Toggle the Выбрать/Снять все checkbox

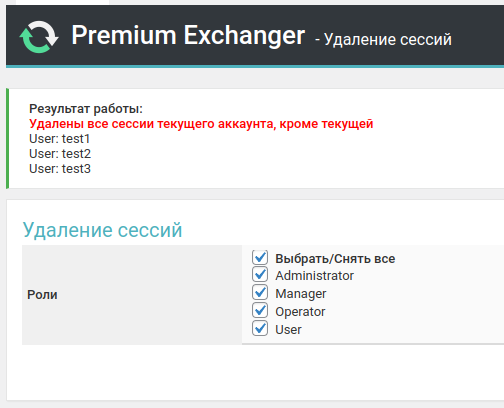260,257
